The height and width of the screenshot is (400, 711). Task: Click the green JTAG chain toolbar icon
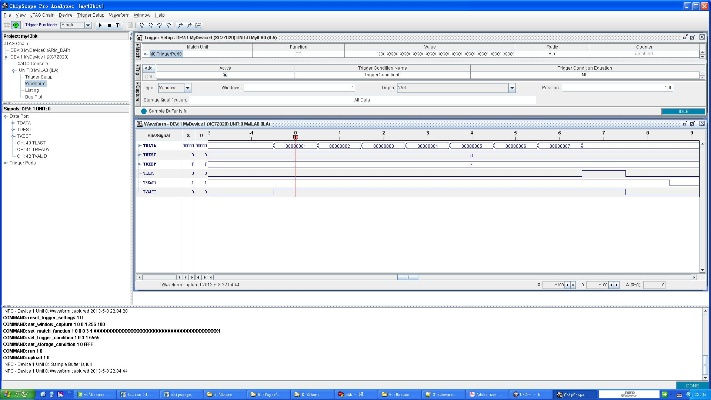click(17, 25)
